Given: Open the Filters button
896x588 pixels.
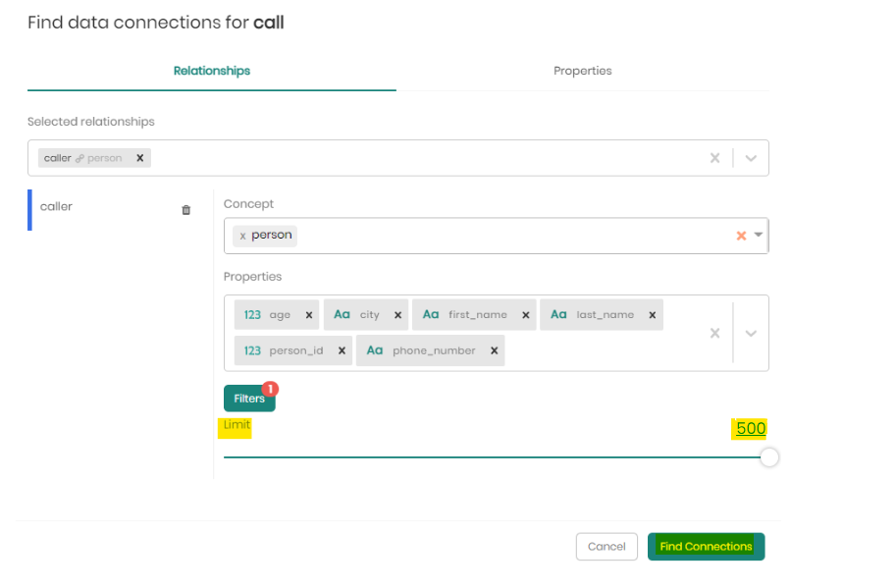Looking at the screenshot, I should click(249, 399).
